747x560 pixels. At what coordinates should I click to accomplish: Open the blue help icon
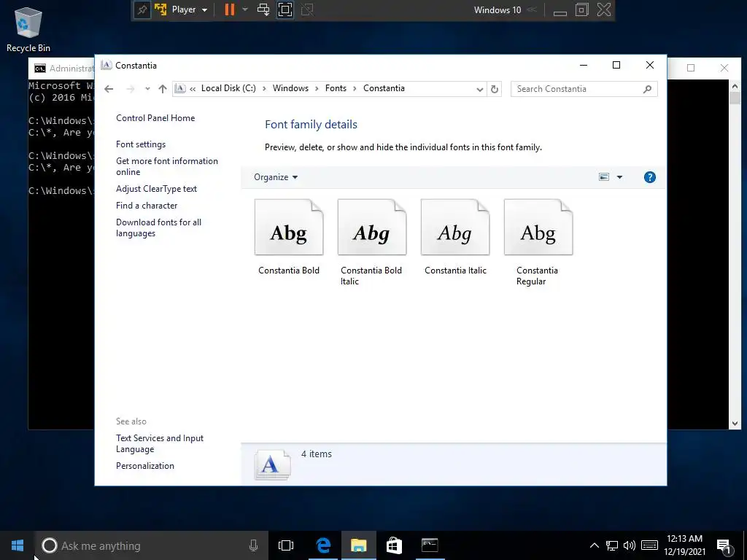650,177
